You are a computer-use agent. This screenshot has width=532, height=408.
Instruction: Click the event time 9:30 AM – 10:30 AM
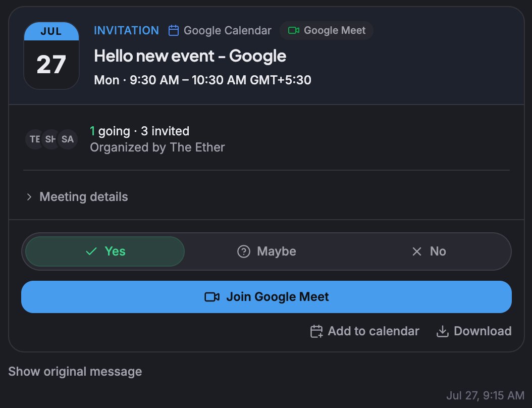pos(202,80)
